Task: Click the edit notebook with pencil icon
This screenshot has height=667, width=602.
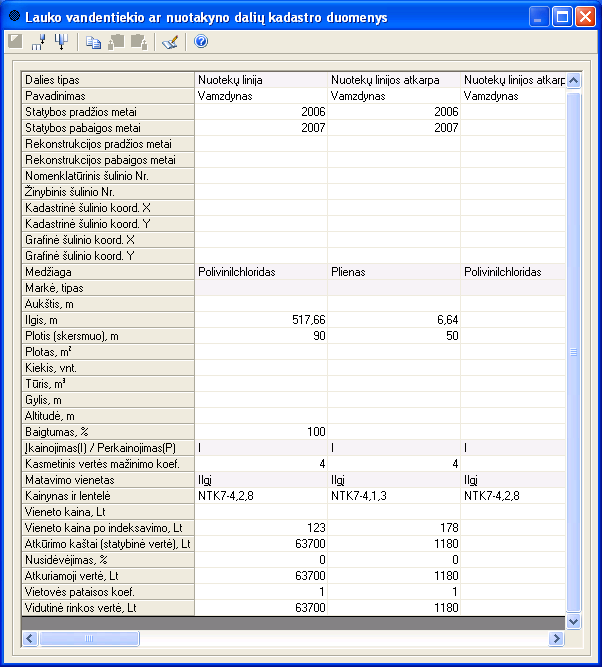Action: pos(170,42)
